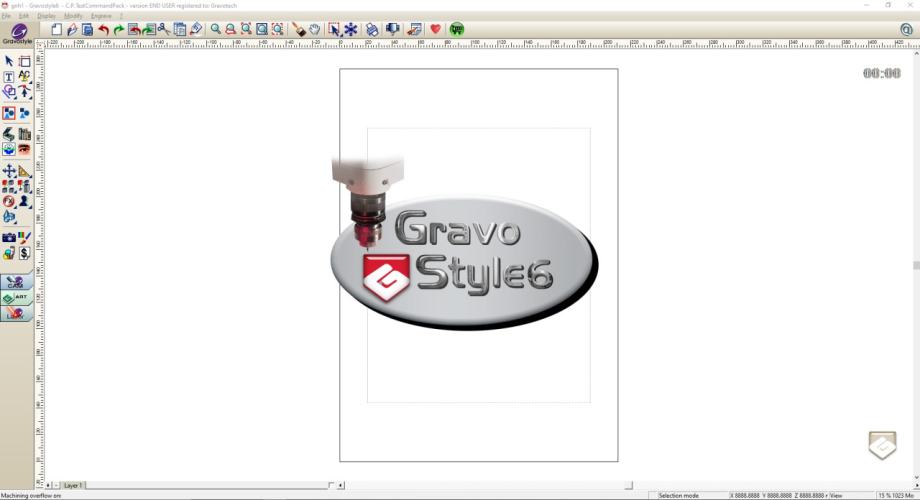Switch to the CAM mode tab

tap(16, 282)
